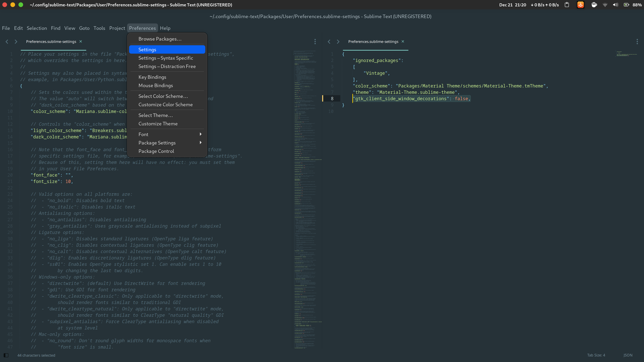Go to next tab in right pane
This screenshot has width=644, height=362.
point(338,42)
